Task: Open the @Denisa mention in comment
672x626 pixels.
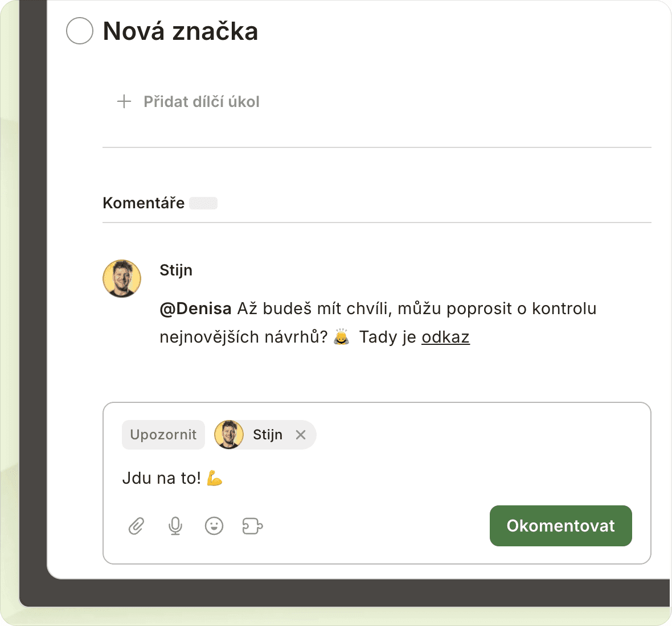Action: (x=195, y=309)
